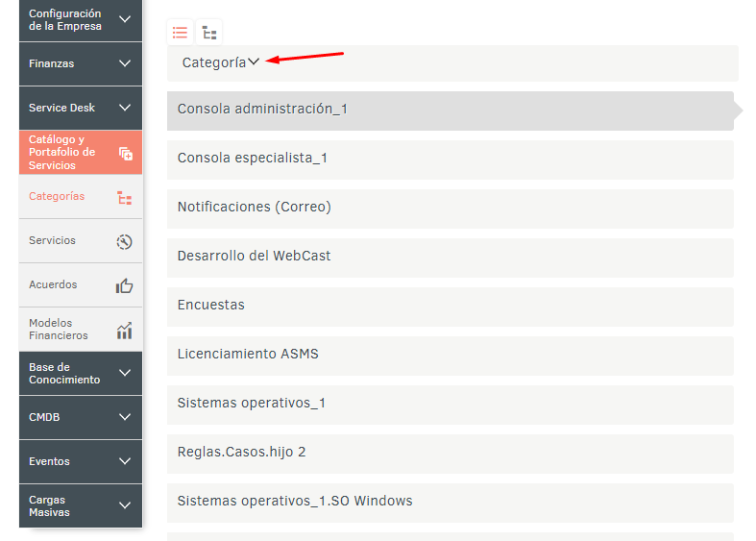Select Desarrollo del WebCast category
The height and width of the screenshot is (541, 756).
(451, 258)
